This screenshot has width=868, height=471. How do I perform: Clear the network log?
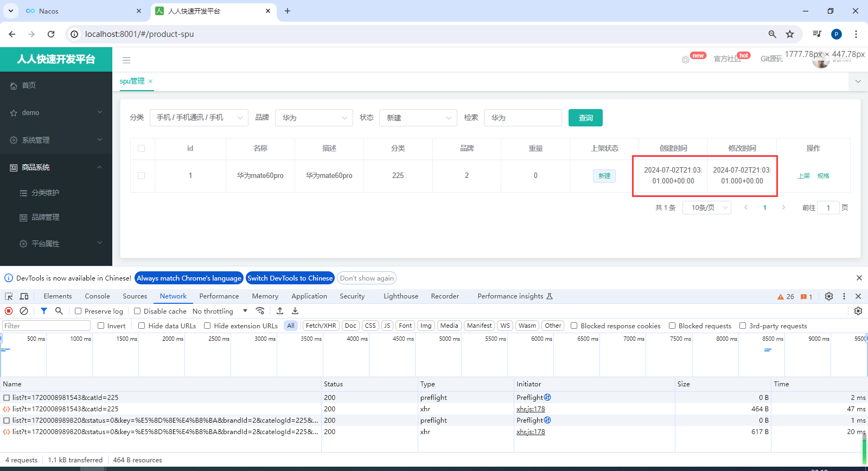point(24,311)
